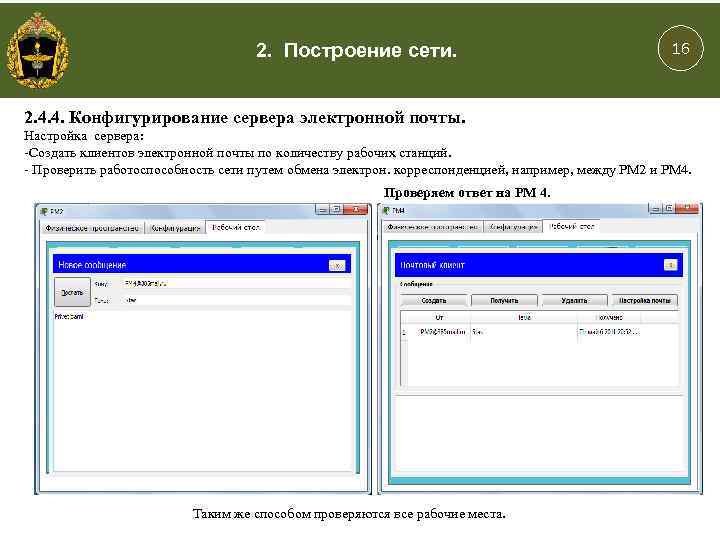Image resolution: width=720 pixels, height=540 pixels.
Task: Select Рабочий стол tab in PM4 window
Action: 572,226
